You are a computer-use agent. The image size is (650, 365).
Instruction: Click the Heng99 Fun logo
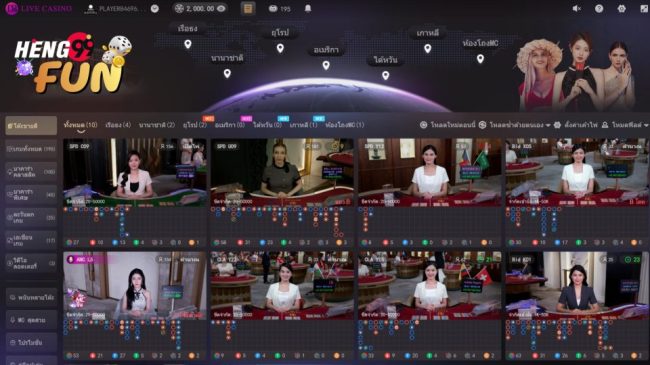pos(74,63)
